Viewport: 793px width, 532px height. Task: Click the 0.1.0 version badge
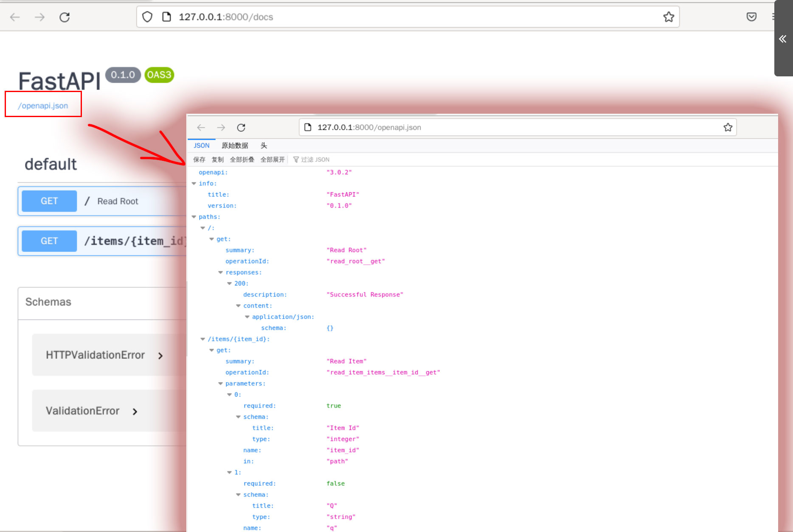123,75
